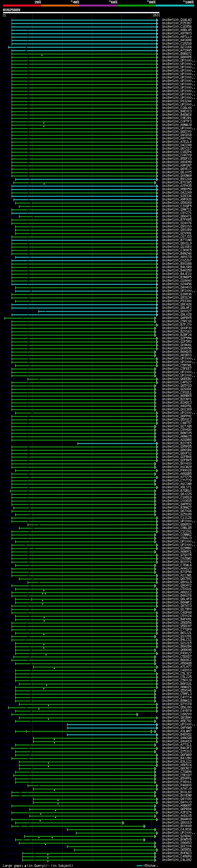Pick the UniRef100_A7TZ75 row label
The height and width of the screenshot is (868, 197).
tap(177, 477)
